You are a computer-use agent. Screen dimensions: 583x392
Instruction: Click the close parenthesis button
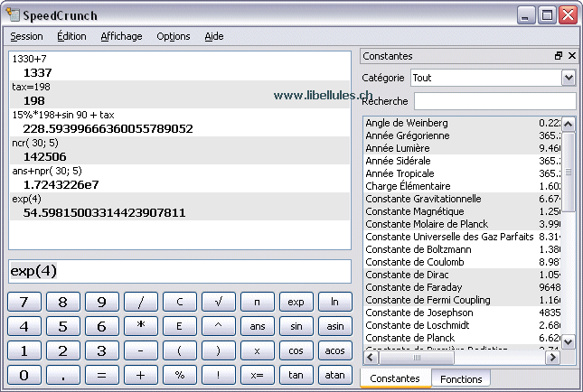219,350
